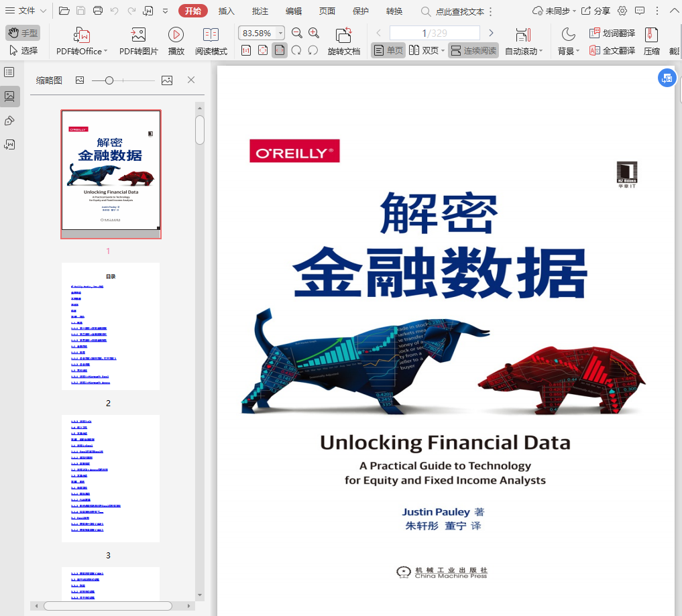Collapse the ribbon with the chevron

pos(674,11)
